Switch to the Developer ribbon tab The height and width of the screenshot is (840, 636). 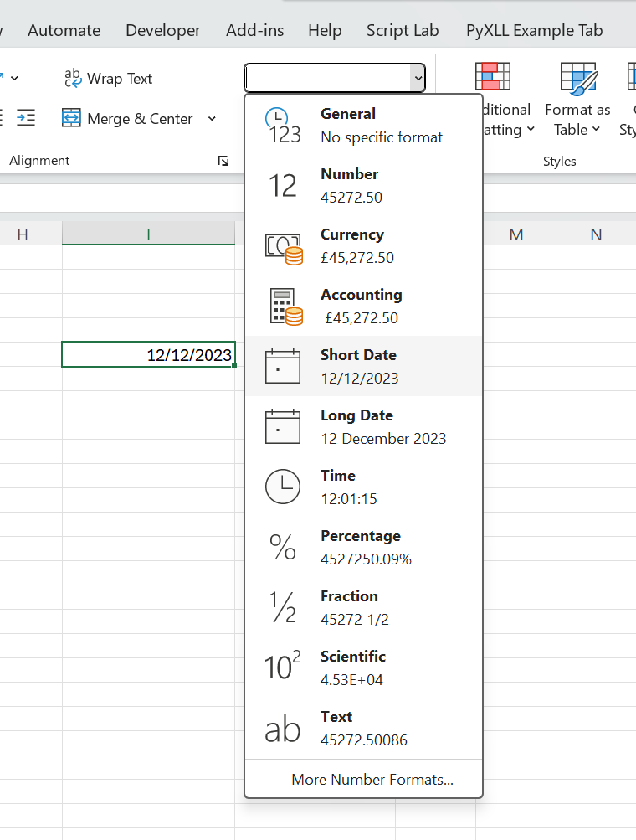[163, 31]
